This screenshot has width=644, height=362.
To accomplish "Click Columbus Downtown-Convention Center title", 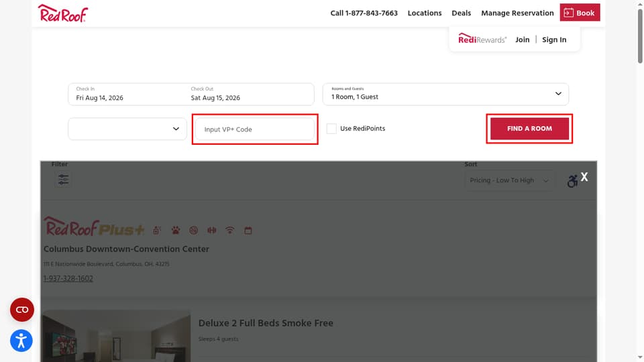I will tap(126, 249).
